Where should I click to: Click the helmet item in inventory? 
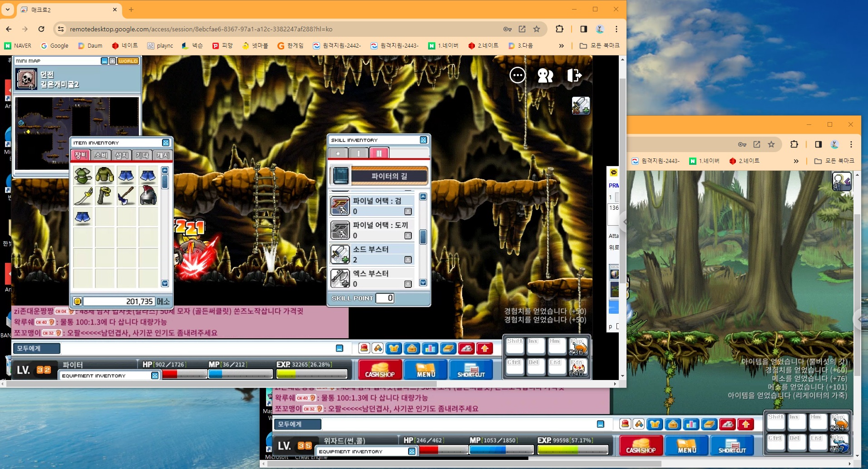pos(148,197)
